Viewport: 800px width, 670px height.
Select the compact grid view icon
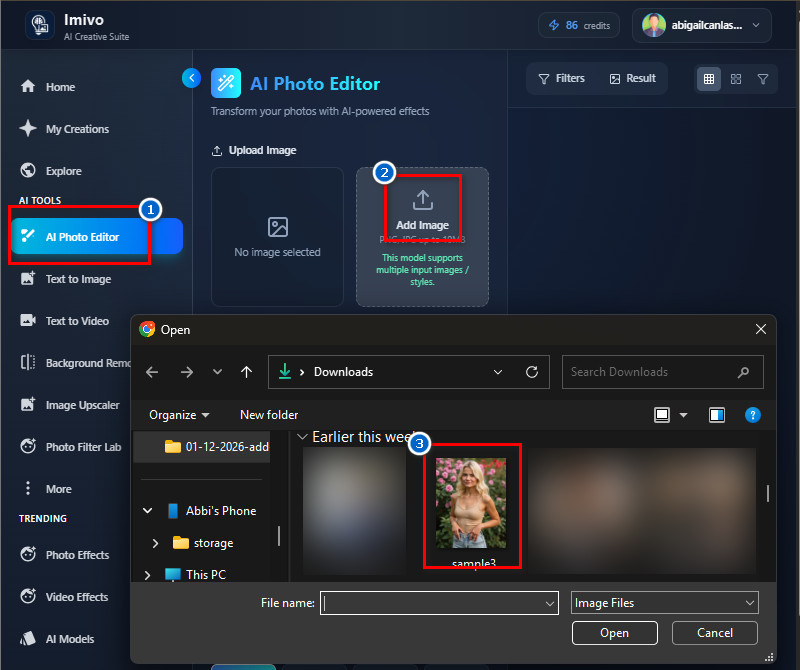click(709, 79)
